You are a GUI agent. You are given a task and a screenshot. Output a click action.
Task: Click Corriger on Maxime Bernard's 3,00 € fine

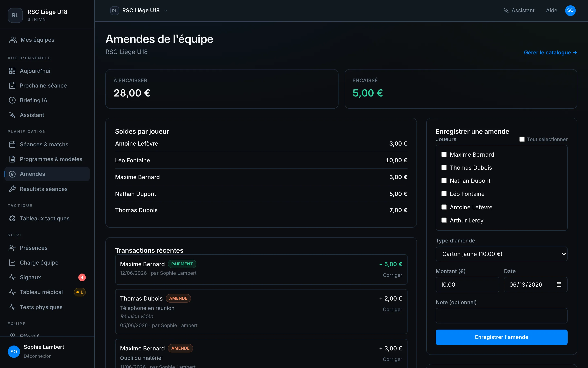[x=392, y=359]
